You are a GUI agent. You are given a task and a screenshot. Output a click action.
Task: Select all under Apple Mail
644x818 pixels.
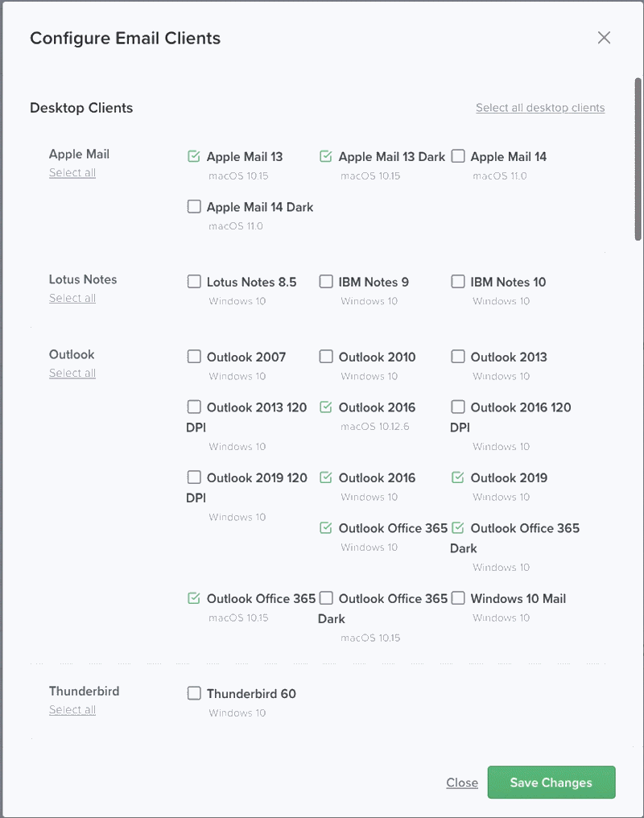tap(72, 173)
